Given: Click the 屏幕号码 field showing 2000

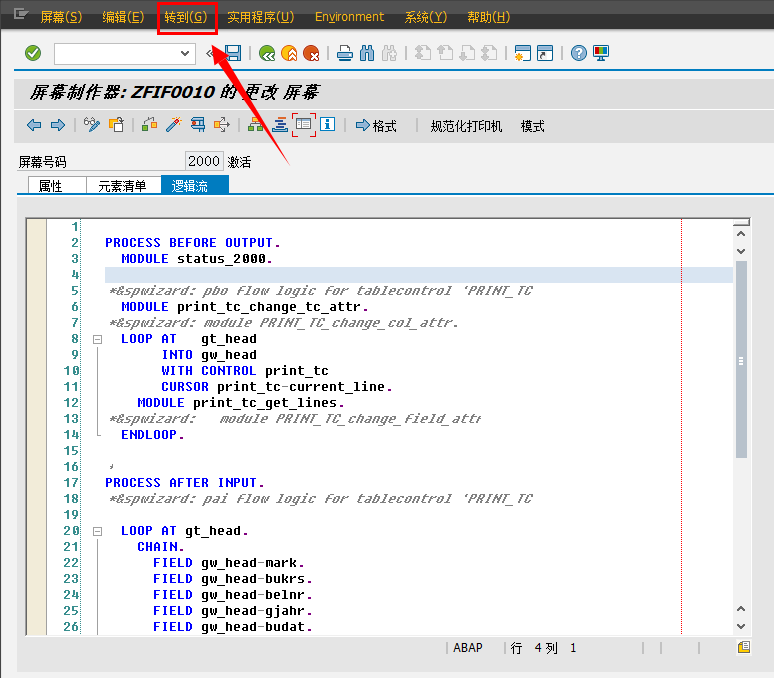Looking at the screenshot, I should 204,161.
